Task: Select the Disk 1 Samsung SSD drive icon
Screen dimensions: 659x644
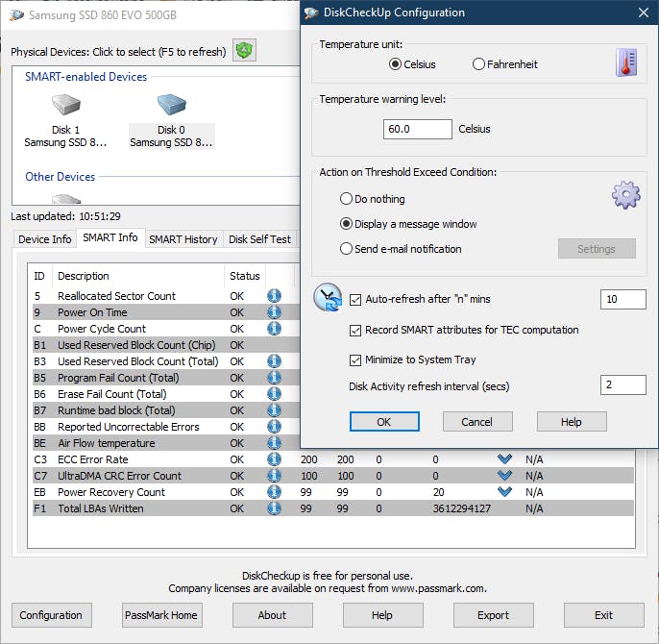Action: click(65, 105)
